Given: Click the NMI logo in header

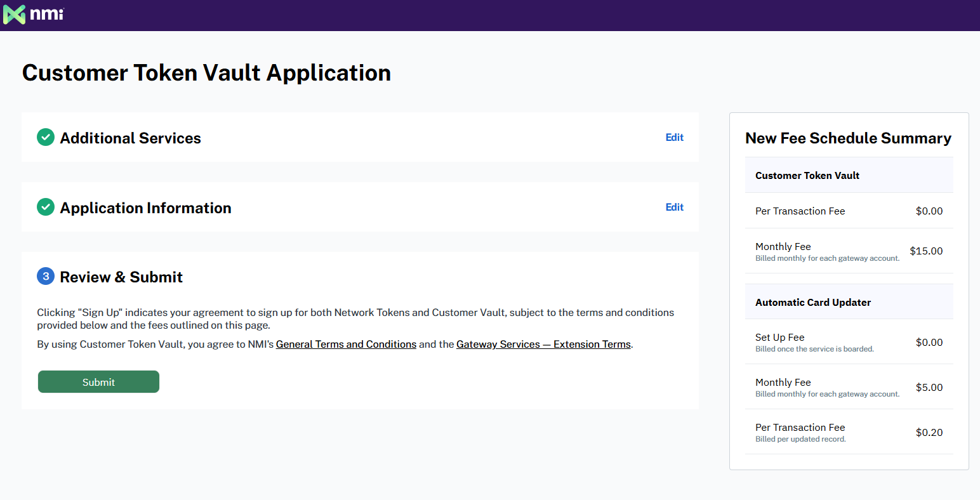Looking at the screenshot, I should (33, 14).
